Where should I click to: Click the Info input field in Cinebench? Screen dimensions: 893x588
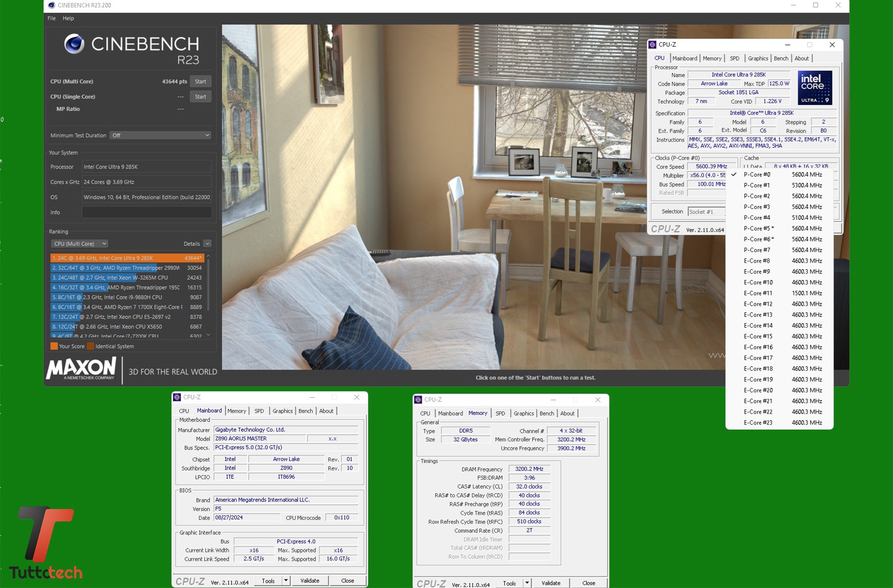(147, 213)
